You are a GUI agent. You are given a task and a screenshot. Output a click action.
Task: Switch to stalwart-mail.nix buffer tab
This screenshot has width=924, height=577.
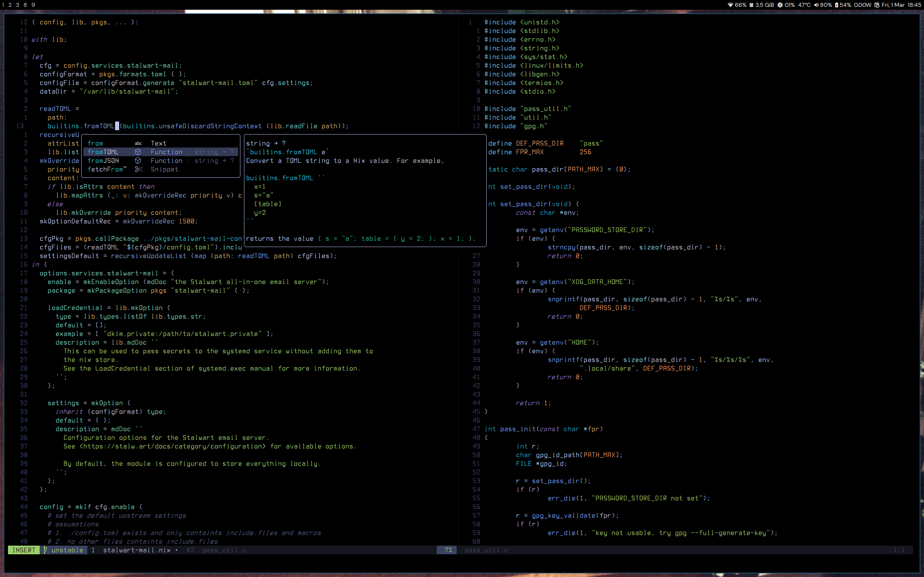[x=136, y=550]
